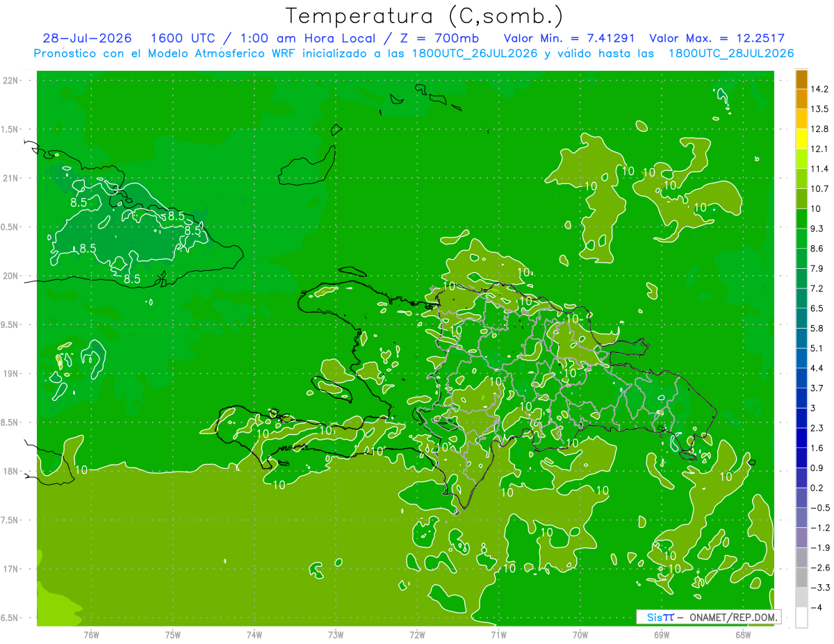Click the '20N' latitude axis label
Image resolution: width=834 pixels, height=644 pixels.
coord(11,276)
